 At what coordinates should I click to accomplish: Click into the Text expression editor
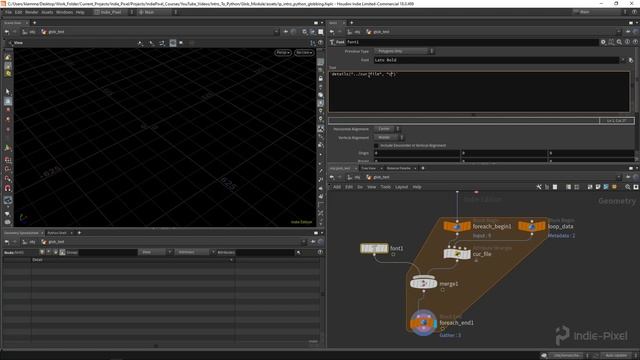(x=479, y=91)
